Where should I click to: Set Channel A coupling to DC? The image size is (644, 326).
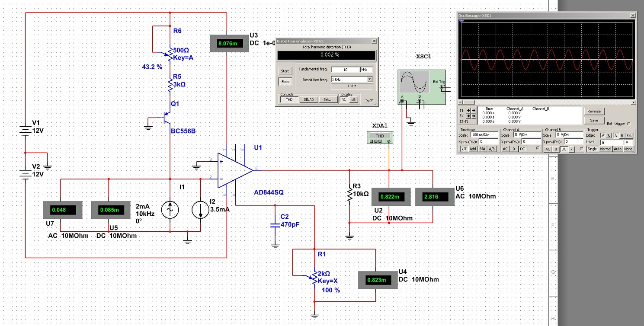[x=522, y=149]
